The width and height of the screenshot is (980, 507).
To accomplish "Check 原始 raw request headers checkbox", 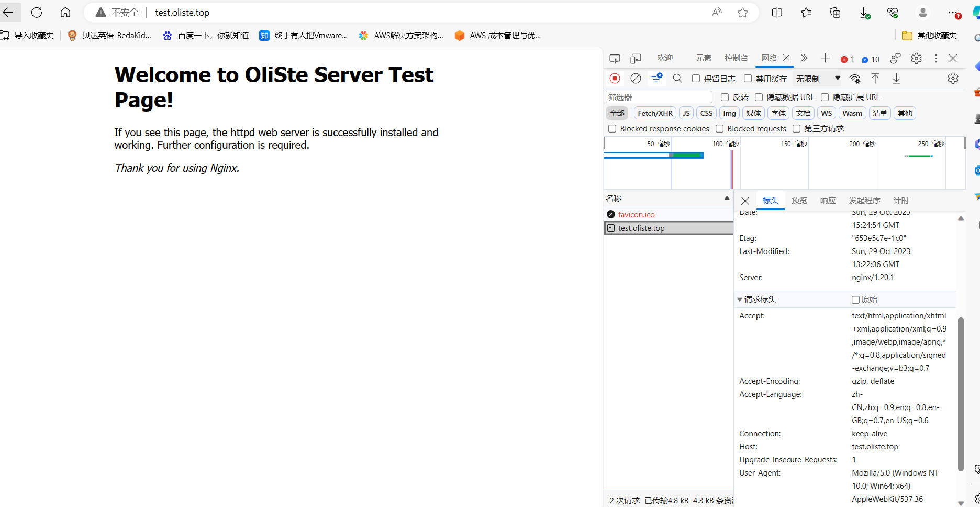I will point(855,300).
